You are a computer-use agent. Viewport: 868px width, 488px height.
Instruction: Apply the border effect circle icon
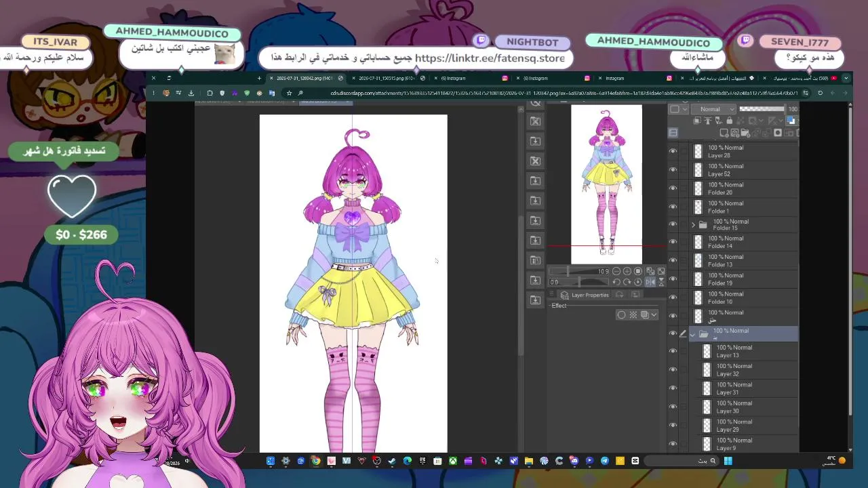coord(621,314)
